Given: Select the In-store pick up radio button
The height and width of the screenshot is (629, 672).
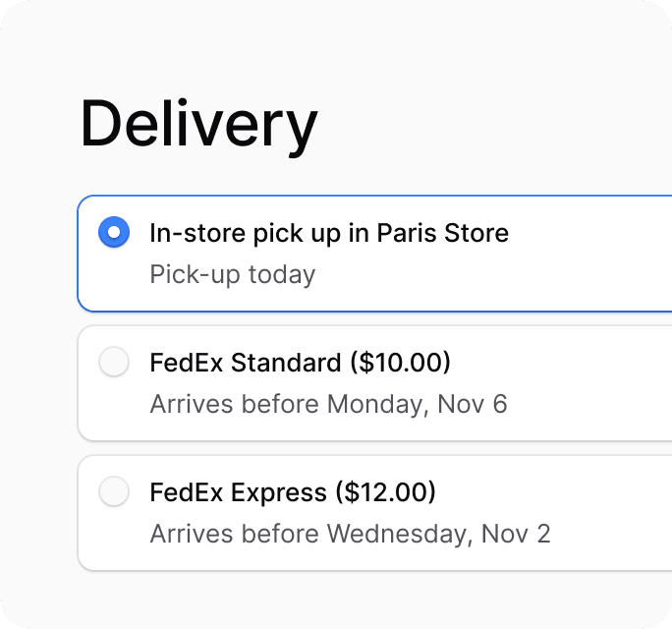Looking at the screenshot, I should tap(115, 233).
